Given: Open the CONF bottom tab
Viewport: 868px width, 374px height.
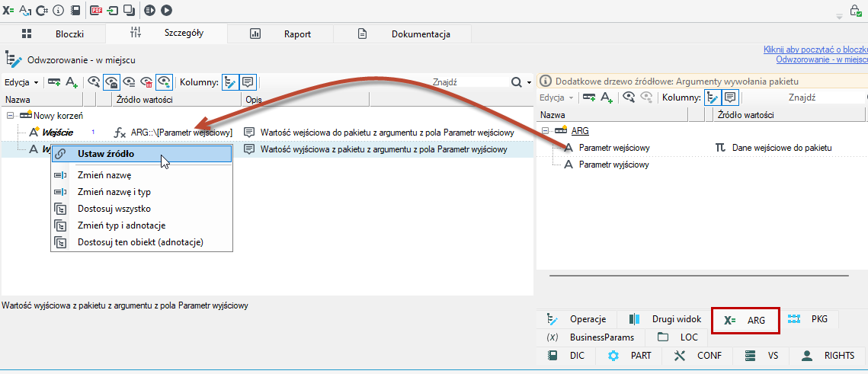Looking at the screenshot, I should [x=699, y=356].
